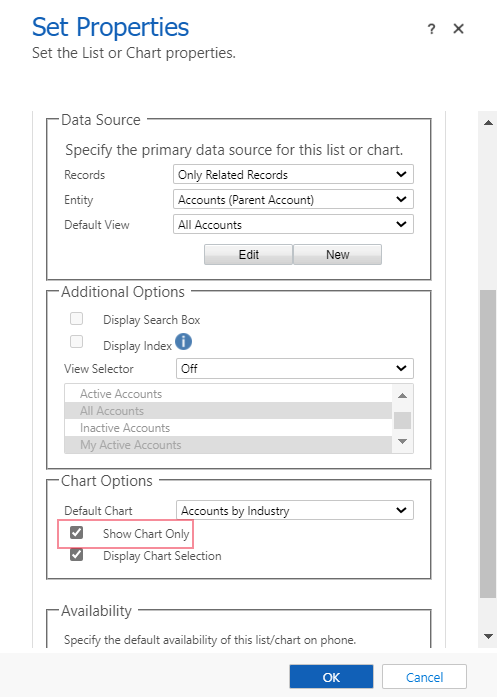
Task: Click the view list scroll-down arrow
Action: [402, 441]
